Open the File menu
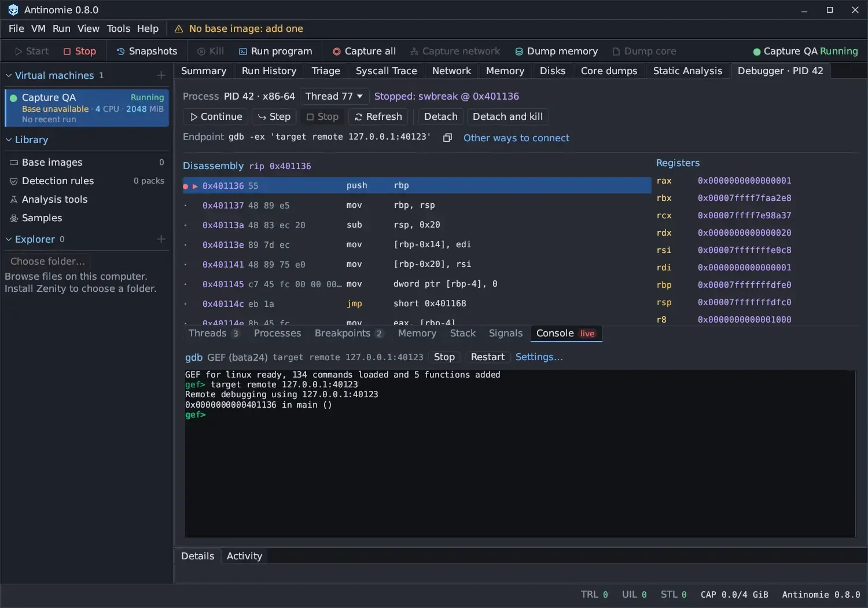 (x=16, y=28)
